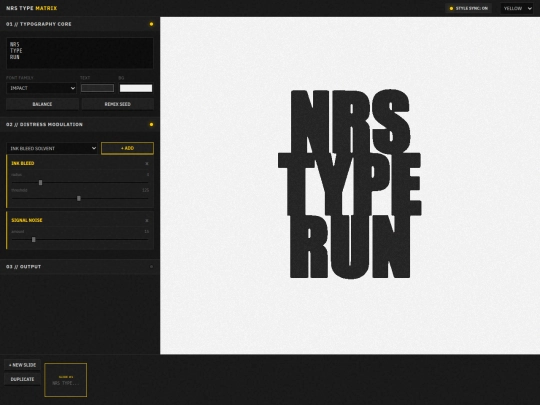Collapse the 01 Typography Core section

[x=80, y=24]
